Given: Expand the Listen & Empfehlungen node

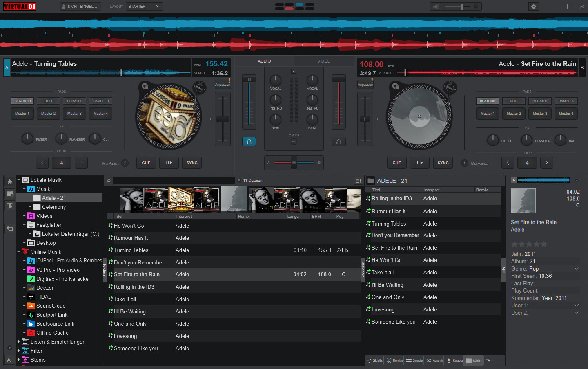Looking at the screenshot, I should point(18,342).
